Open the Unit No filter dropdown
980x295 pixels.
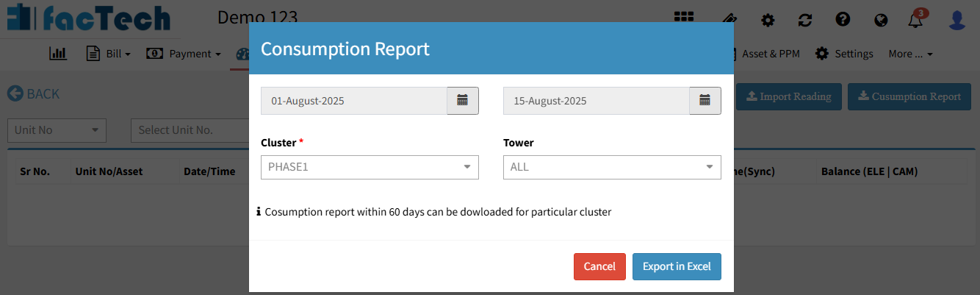(57, 130)
